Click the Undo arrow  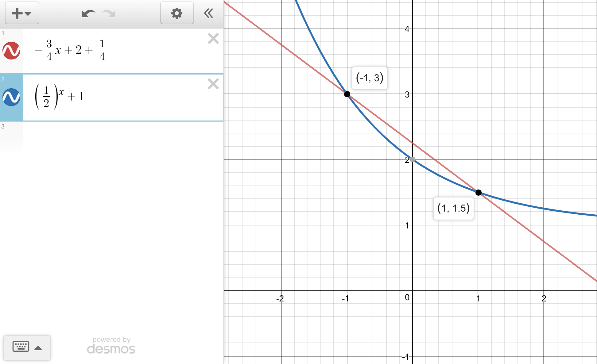tap(88, 13)
